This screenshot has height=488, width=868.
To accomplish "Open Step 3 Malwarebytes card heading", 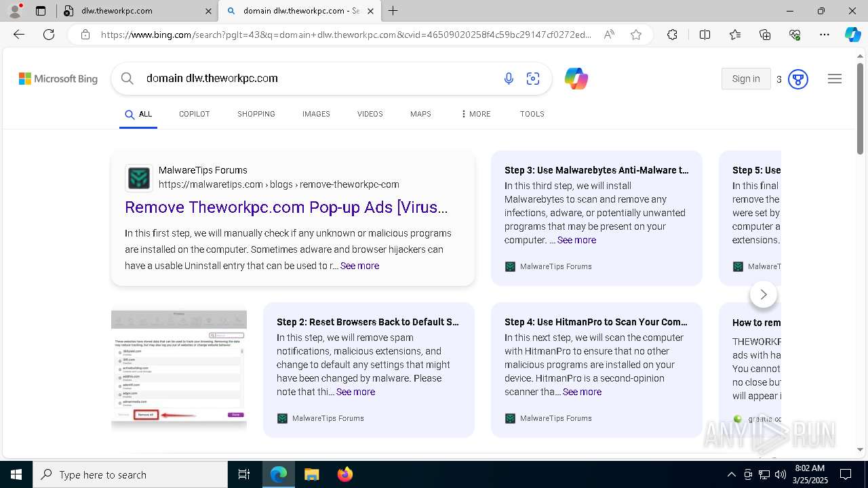I will pos(597,170).
